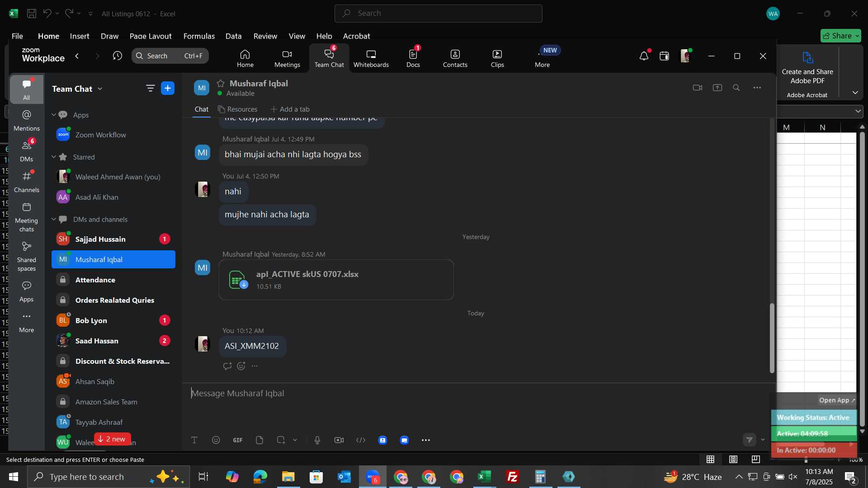Click Excel vertical scrollbar

pos(862,280)
